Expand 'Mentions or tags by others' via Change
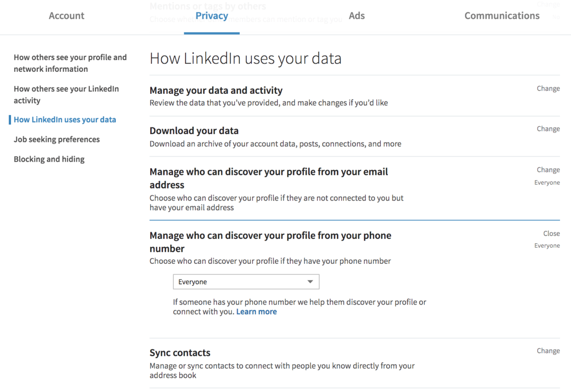The height and width of the screenshot is (392, 571). coord(548,4)
